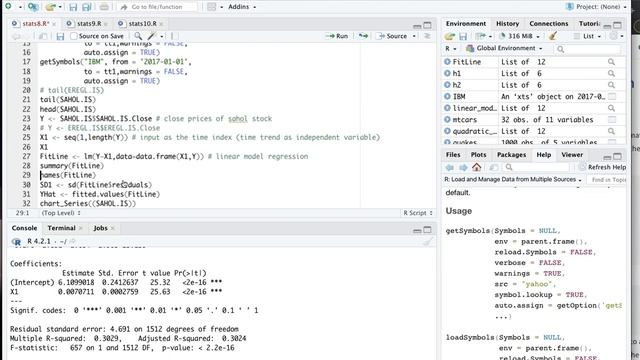The image size is (640, 360).
Task: Open the Plots tab
Action: pyautogui.click(x=478, y=155)
